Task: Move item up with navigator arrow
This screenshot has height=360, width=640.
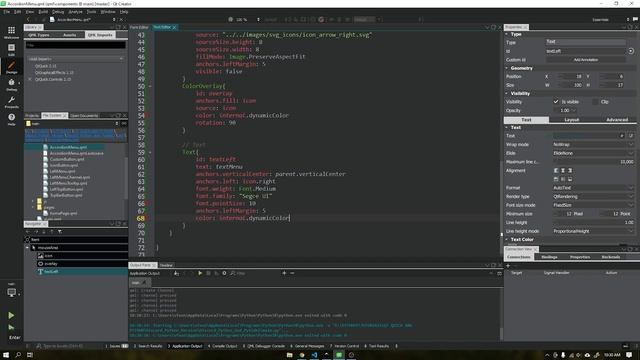Action: tap(51, 231)
